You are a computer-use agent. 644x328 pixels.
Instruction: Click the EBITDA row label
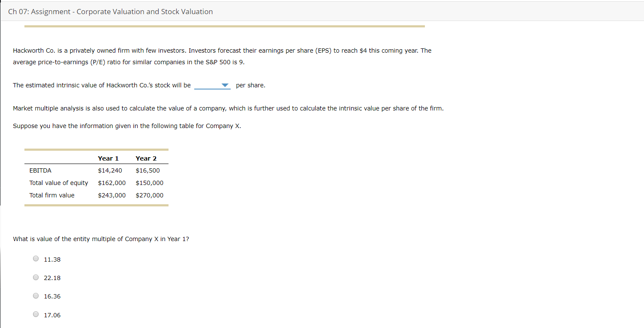(40, 170)
